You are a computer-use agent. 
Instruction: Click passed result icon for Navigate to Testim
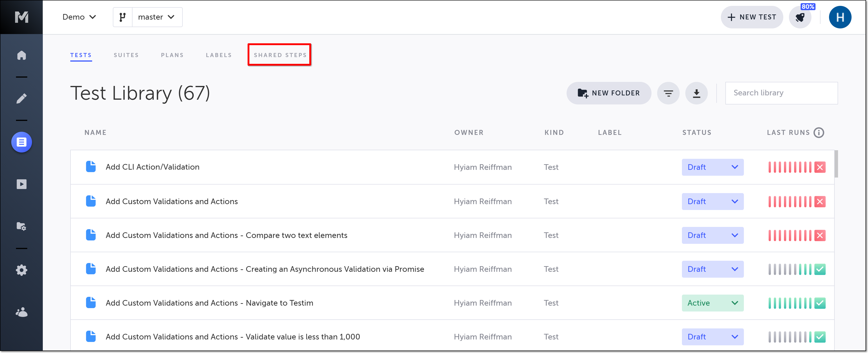[820, 303]
